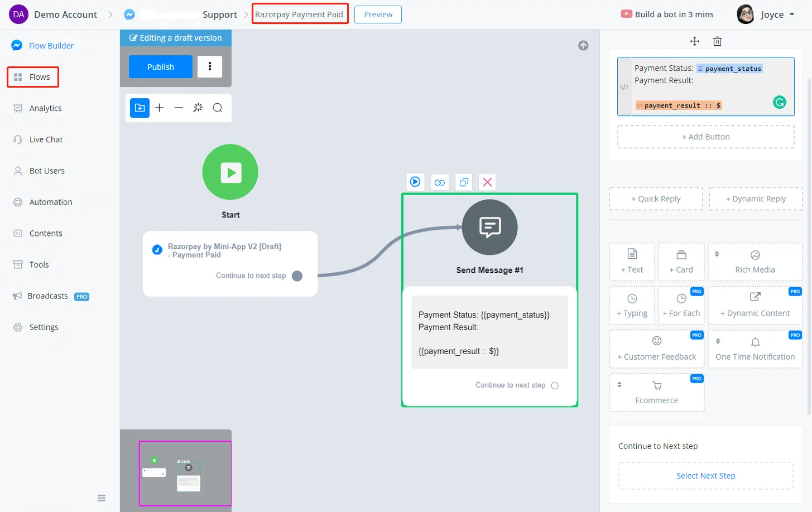The image size is (812, 512).
Task: Click the Editing a draft version label
Action: click(x=176, y=38)
